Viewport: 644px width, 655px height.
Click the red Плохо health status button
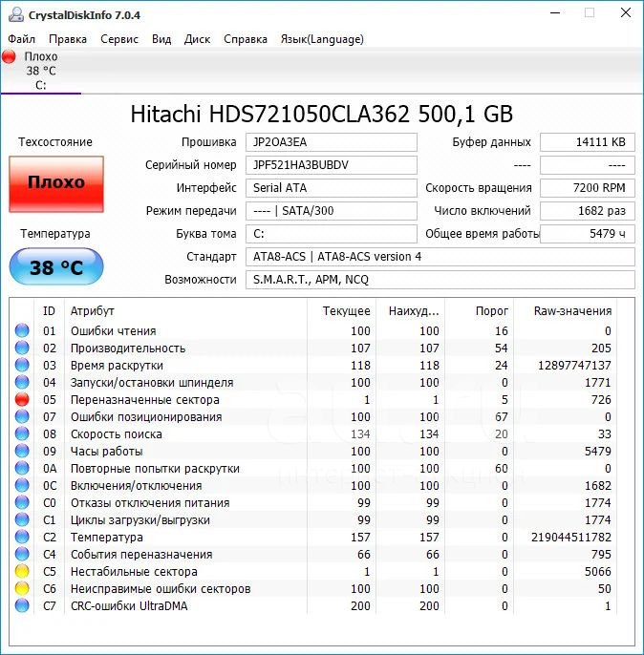click(x=56, y=183)
